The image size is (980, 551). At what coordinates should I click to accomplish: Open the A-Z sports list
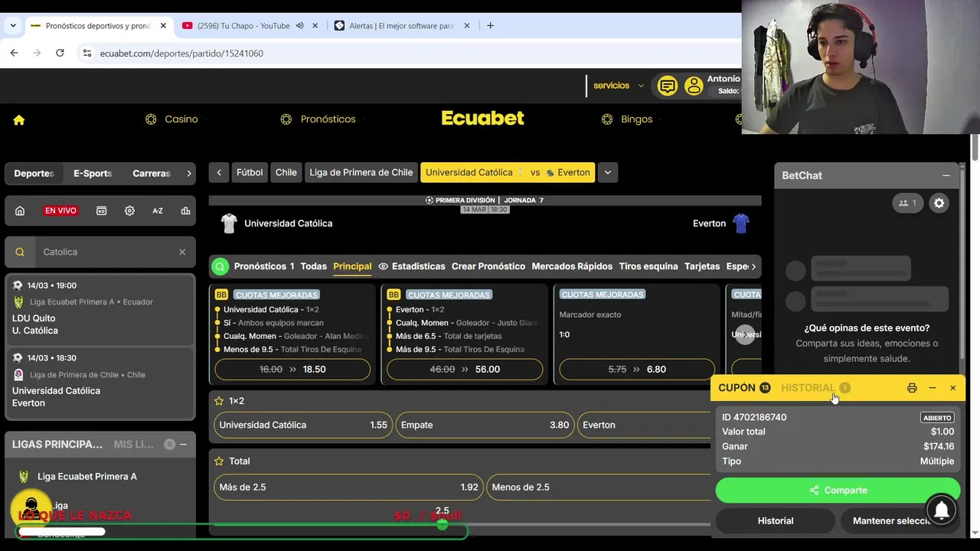click(158, 210)
